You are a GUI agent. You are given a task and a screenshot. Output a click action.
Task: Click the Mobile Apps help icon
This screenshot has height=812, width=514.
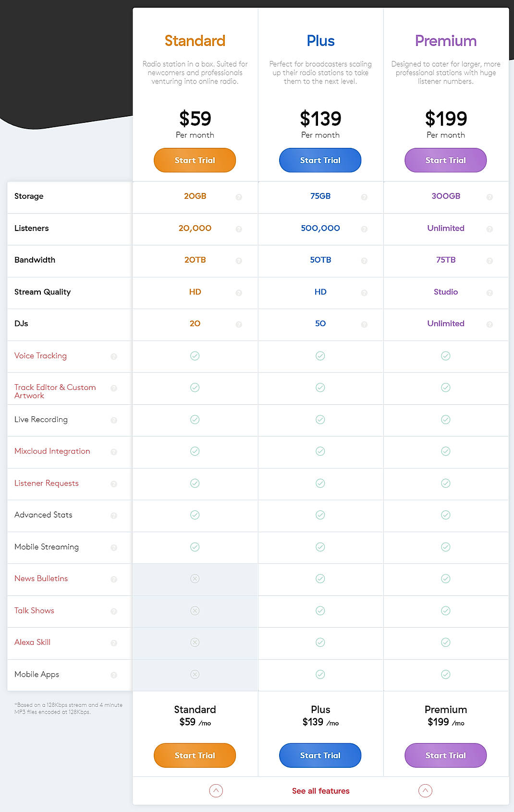click(114, 675)
